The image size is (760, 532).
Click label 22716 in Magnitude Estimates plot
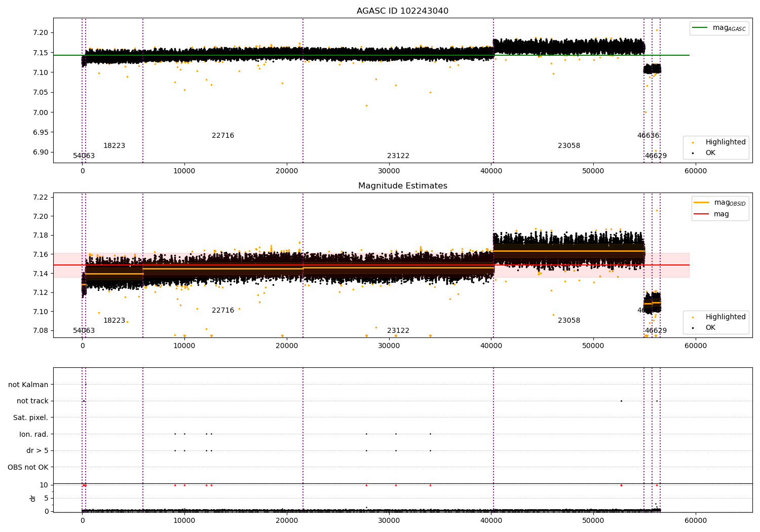223,311
